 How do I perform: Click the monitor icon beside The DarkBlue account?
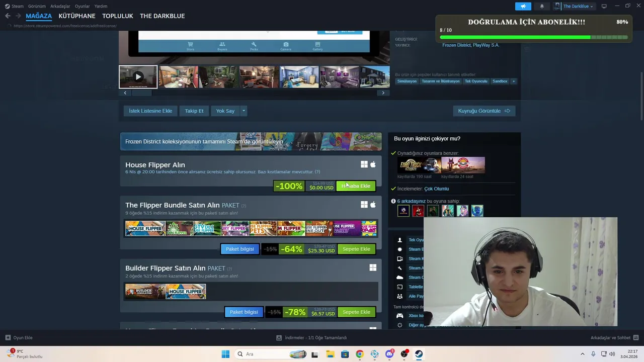604,6
